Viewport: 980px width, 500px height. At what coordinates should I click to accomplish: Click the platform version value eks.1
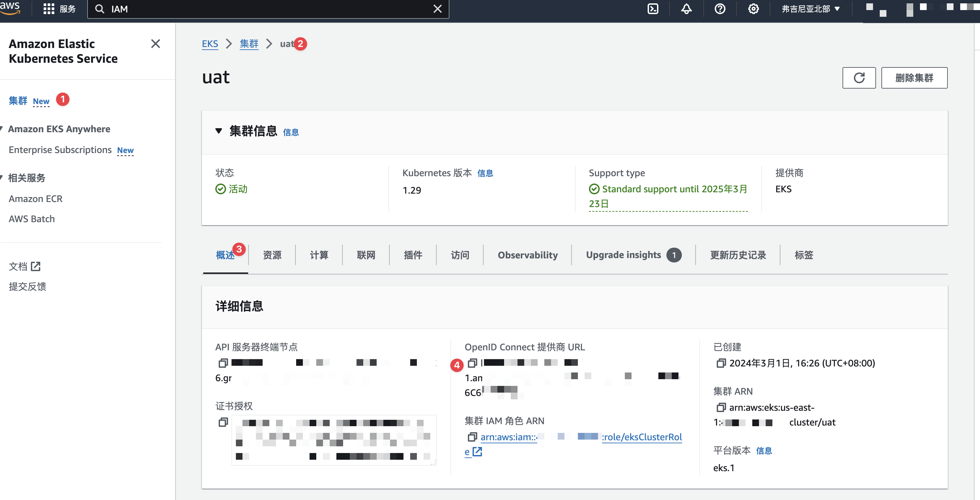(723, 468)
